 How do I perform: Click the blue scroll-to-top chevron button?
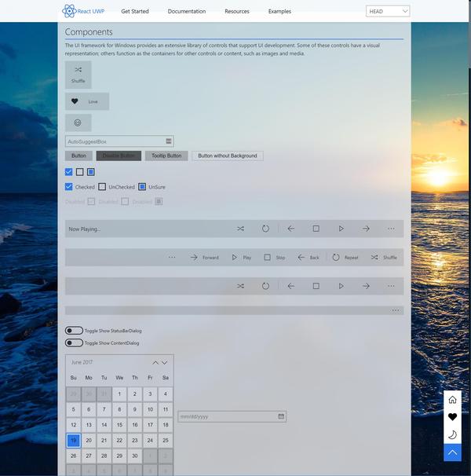tap(452, 452)
